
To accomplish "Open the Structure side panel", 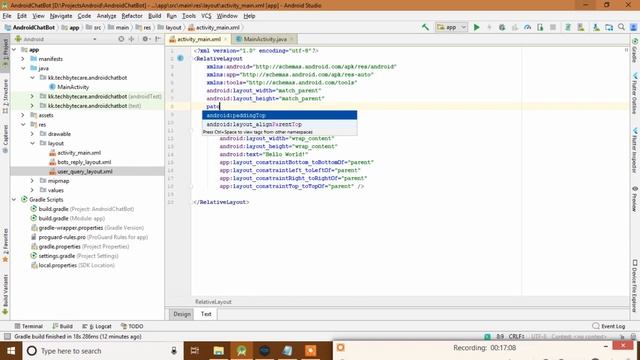I will pyautogui.click(x=5, y=96).
